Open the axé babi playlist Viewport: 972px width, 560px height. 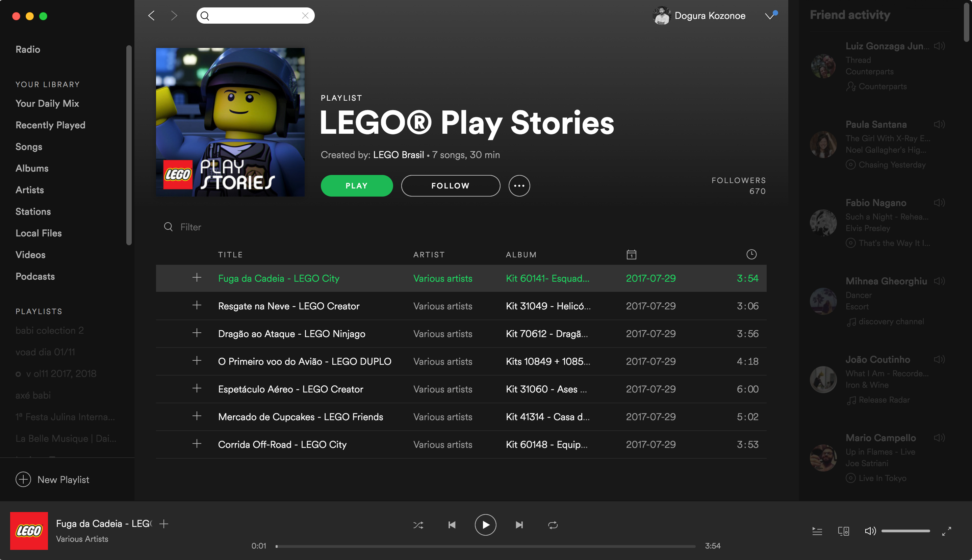(33, 395)
